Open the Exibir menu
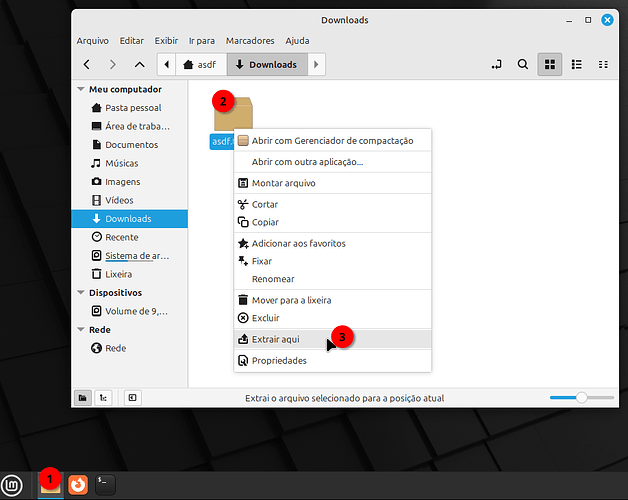The height and width of the screenshot is (500, 628). [166, 41]
